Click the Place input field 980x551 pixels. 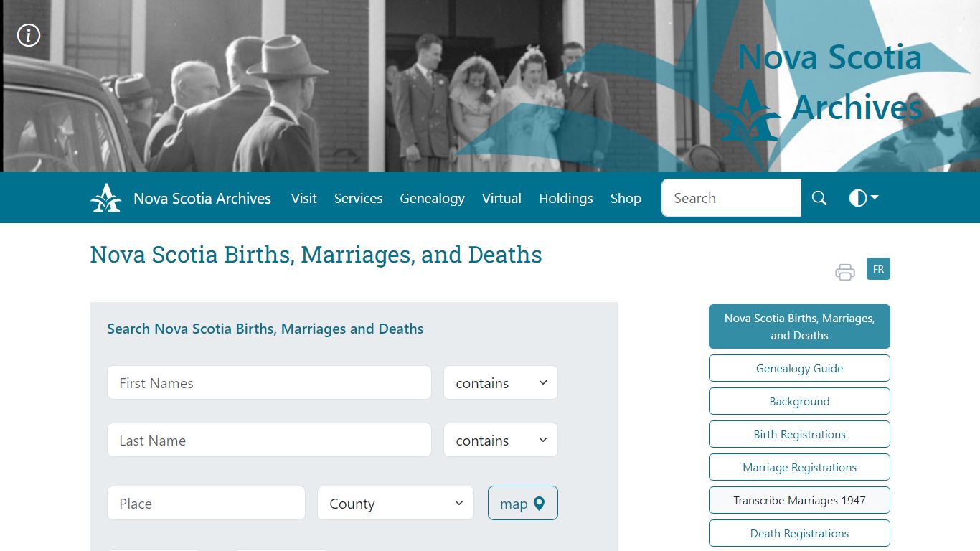tap(206, 504)
